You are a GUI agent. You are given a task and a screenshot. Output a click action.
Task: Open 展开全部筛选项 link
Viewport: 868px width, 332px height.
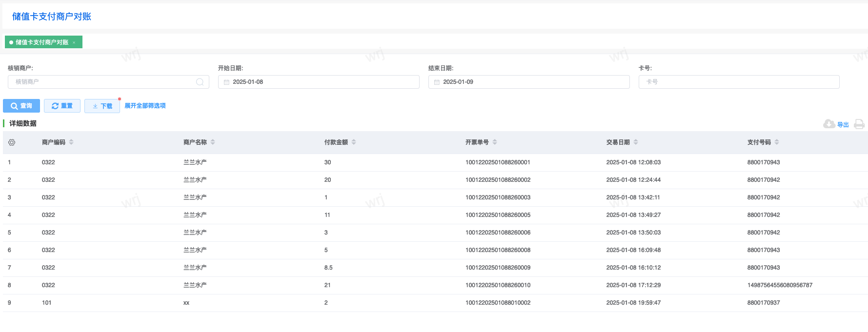(x=145, y=106)
